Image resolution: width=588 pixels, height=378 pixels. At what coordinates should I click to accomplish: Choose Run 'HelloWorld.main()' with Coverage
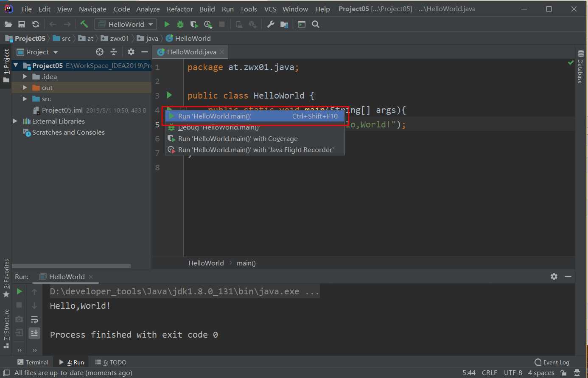point(255,138)
